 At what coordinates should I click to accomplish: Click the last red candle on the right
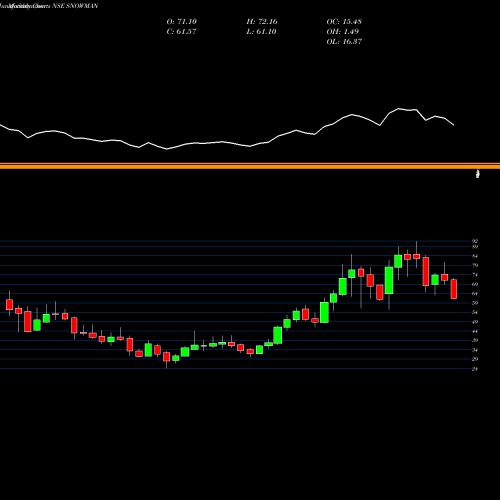pos(454,289)
